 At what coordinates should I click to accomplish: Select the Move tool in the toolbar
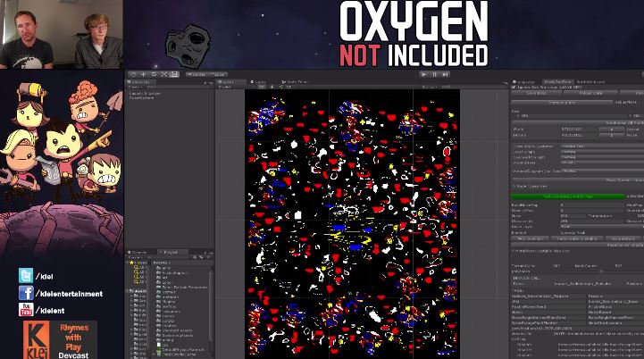pos(144,74)
